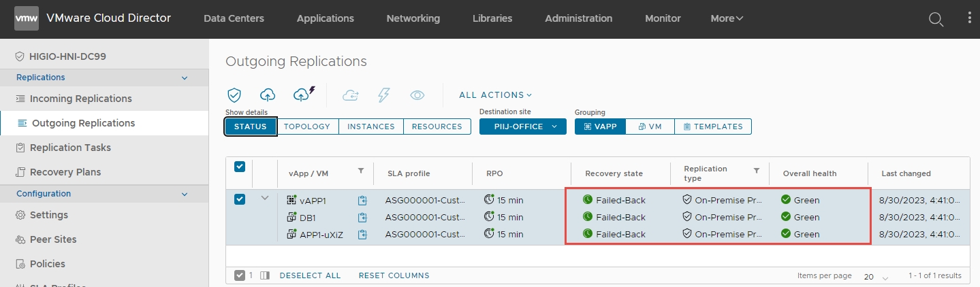This screenshot has height=287, width=980.
Task: Click DESELECT ALL
Action: coord(310,275)
